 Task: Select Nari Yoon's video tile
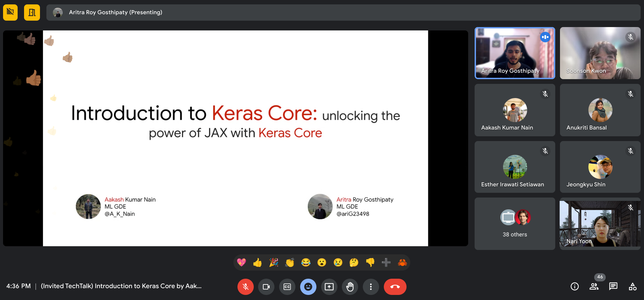[600, 224]
